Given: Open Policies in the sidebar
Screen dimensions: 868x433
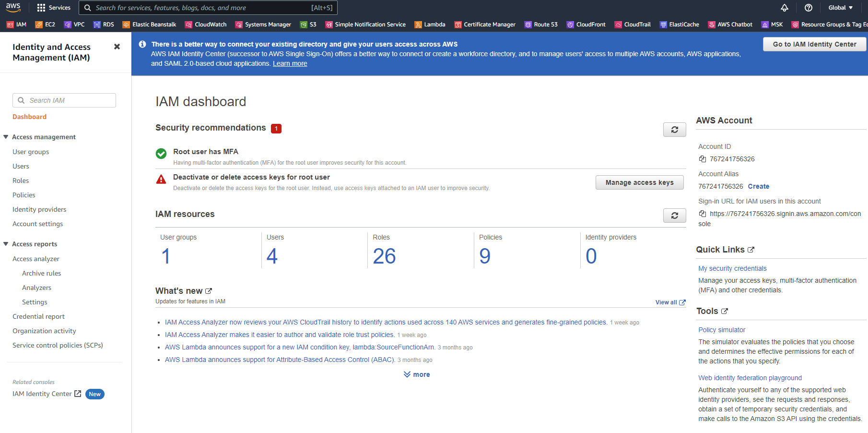Looking at the screenshot, I should click(24, 195).
